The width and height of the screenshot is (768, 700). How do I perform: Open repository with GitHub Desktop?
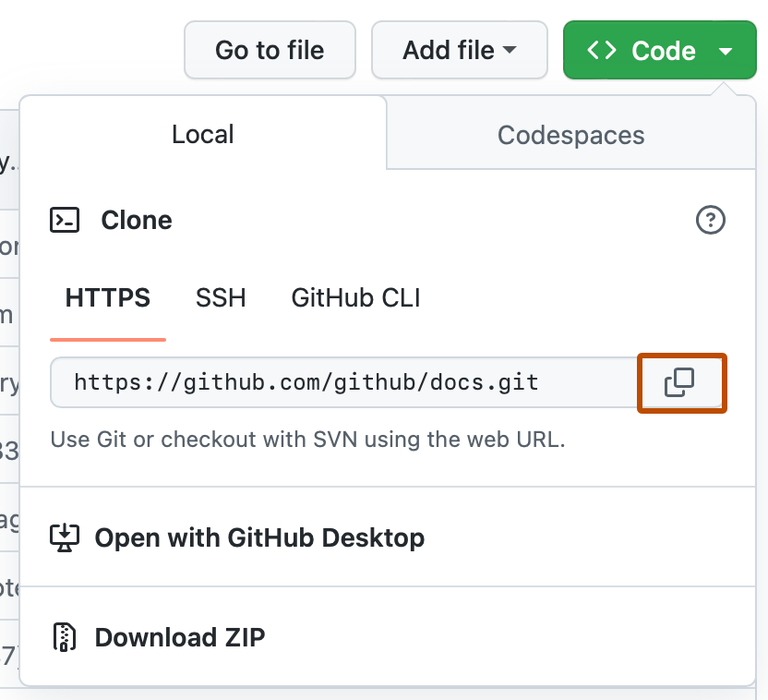[x=258, y=537]
